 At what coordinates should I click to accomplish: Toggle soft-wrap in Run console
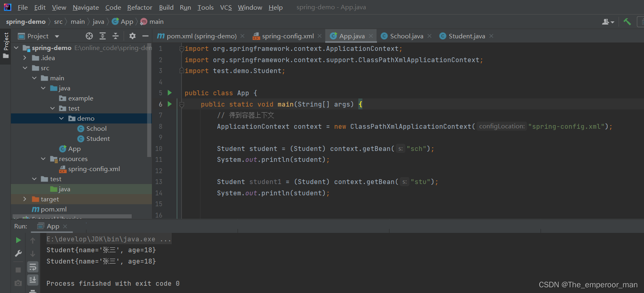click(x=33, y=267)
